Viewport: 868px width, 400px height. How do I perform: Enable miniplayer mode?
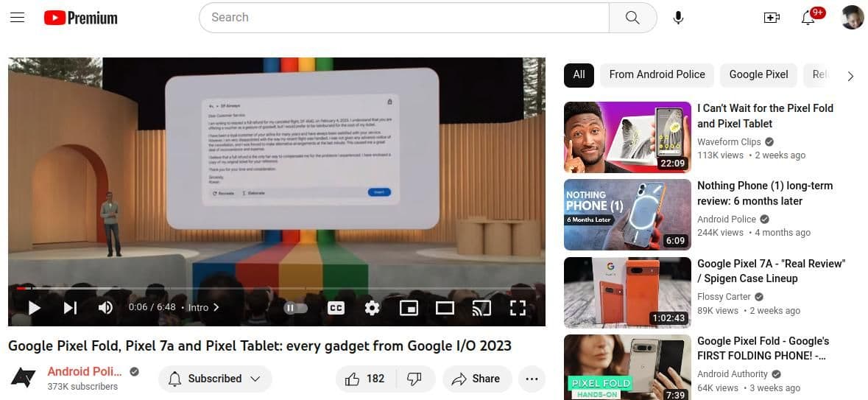coord(409,307)
